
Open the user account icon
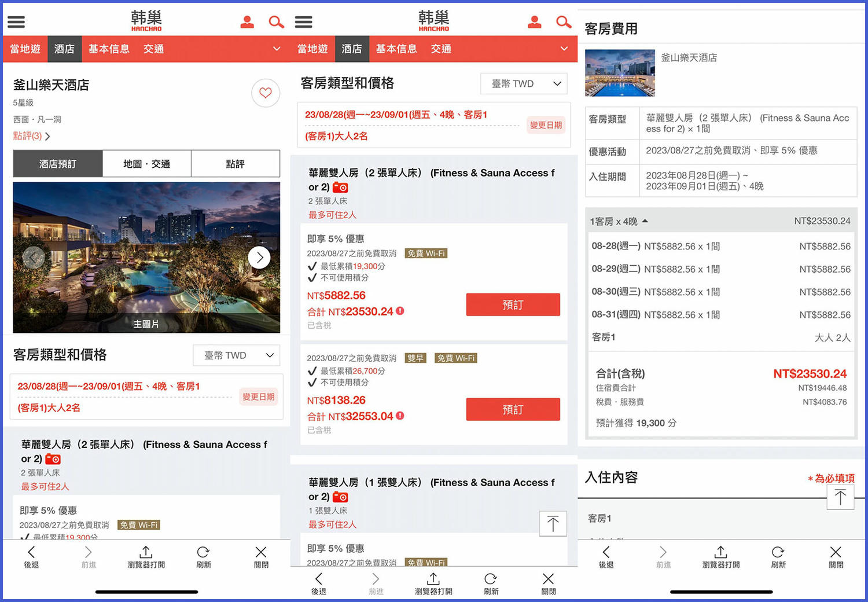[x=247, y=21]
